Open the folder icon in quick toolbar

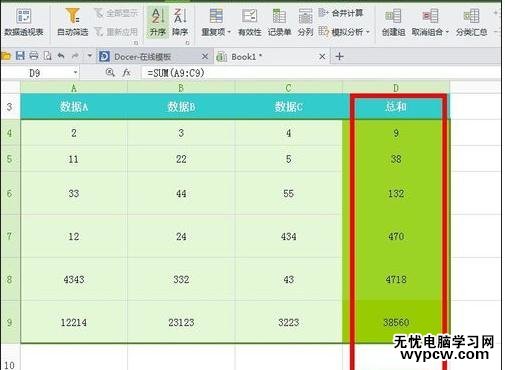click(x=6, y=56)
